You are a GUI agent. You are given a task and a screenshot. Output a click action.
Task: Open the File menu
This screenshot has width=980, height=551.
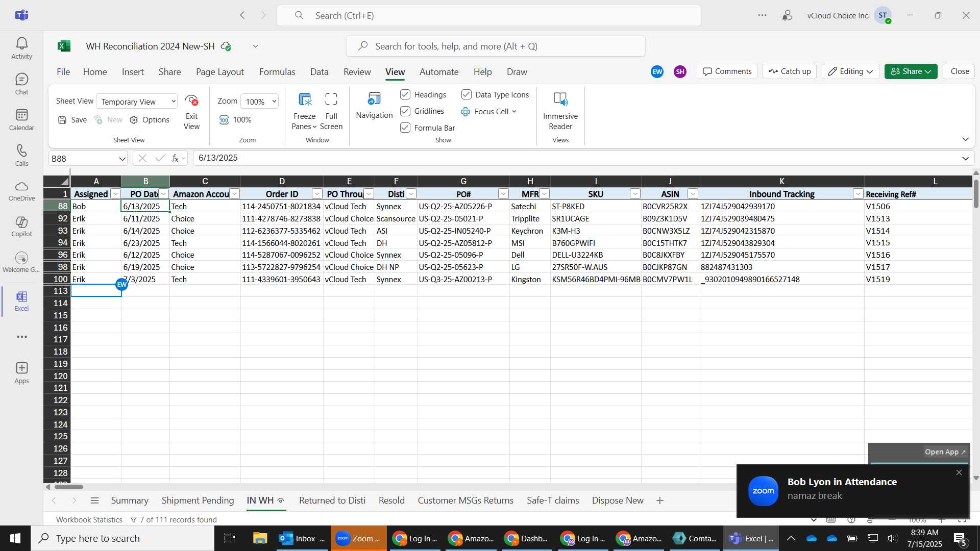63,72
